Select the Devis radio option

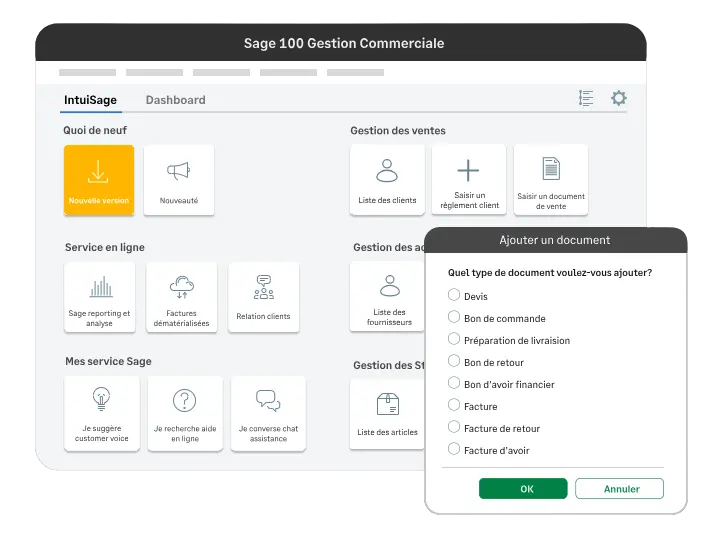coord(454,295)
